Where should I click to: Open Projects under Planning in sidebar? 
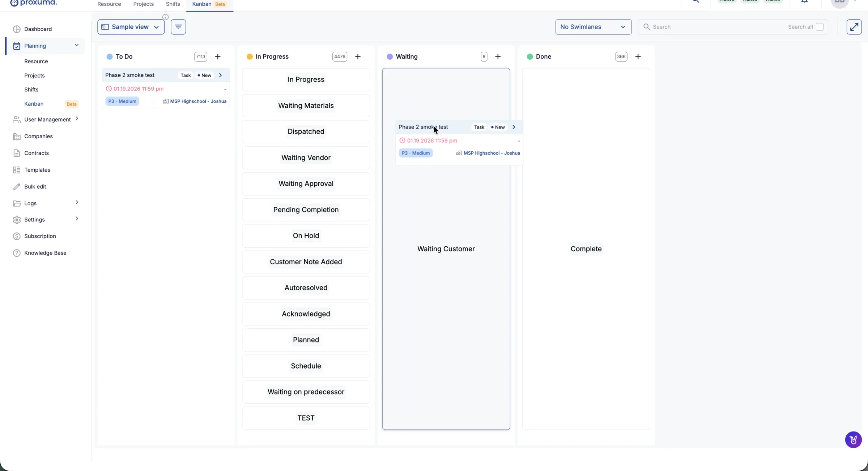pyautogui.click(x=34, y=76)
